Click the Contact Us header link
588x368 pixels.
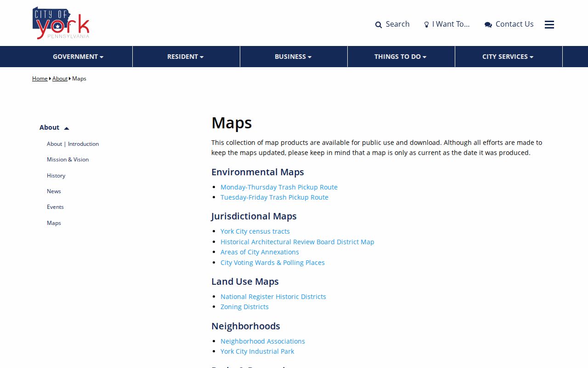coord(514,24)
